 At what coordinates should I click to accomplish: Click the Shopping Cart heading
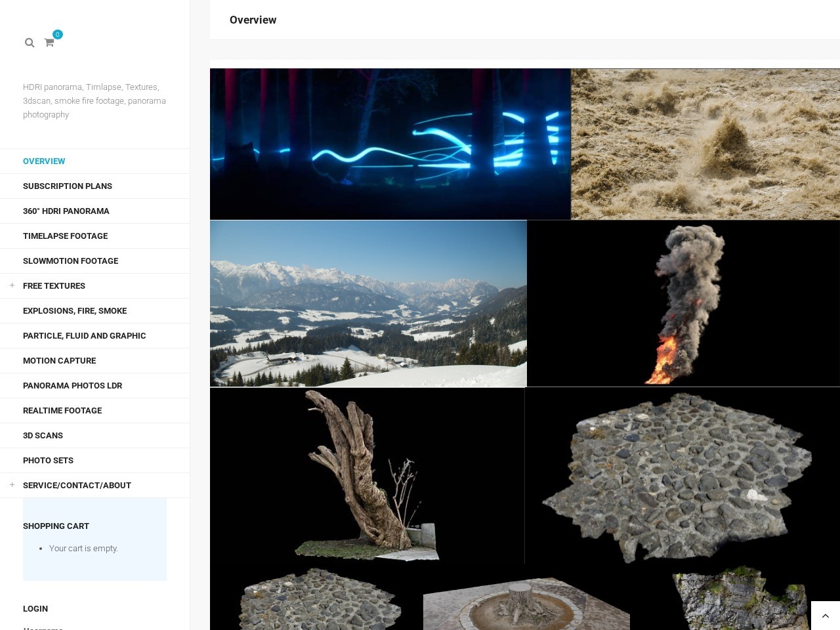coord(56,526)
